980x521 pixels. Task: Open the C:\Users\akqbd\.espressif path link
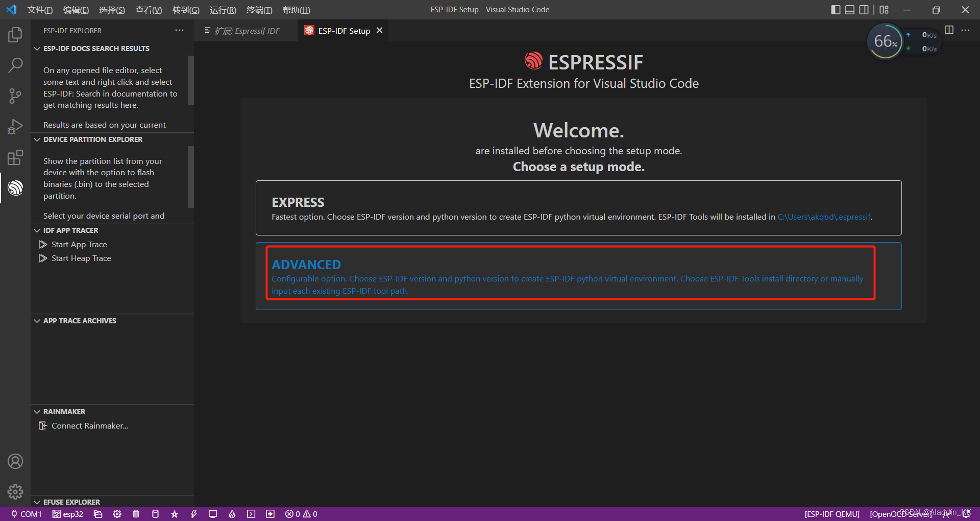(x=824, y=217)
